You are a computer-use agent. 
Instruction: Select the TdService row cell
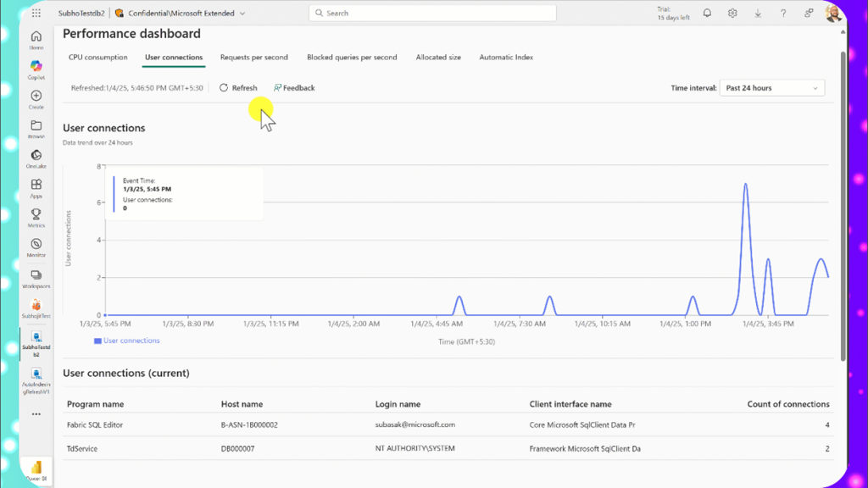[82, 449]
